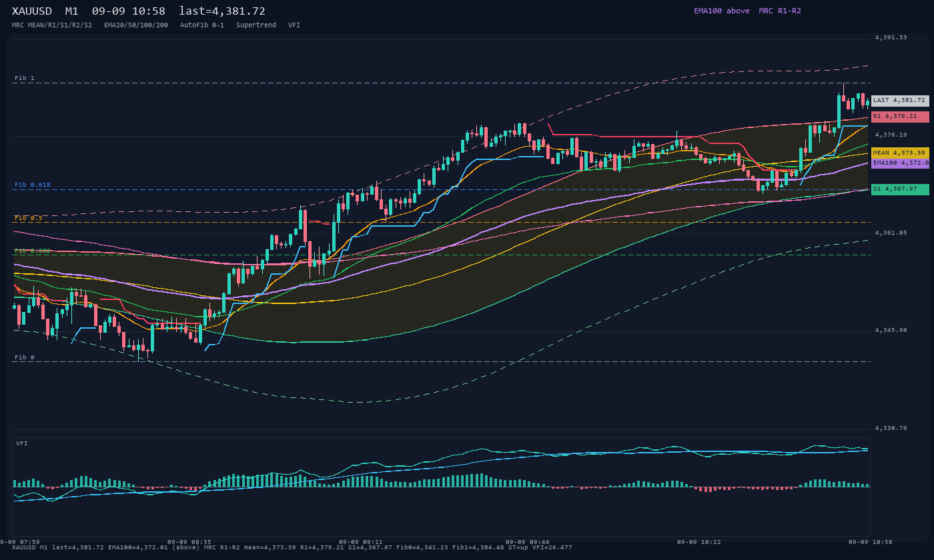This screenshot has width=934, height=560.
Task: Click the green S1 4,367.97 price tag
Action: click(x=900, y=189)
